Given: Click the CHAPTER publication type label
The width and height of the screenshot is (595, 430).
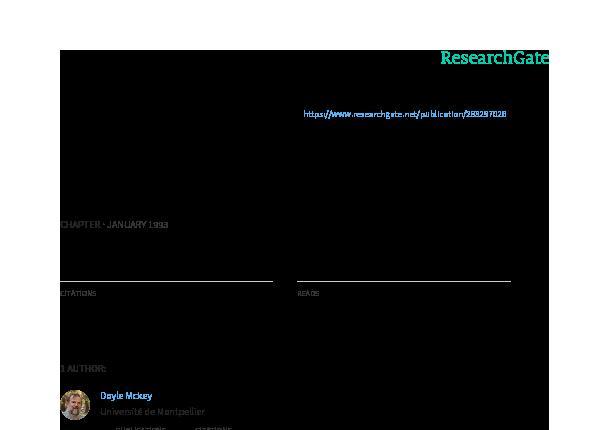Looking at the screenshot, I should tap(80, 225).
